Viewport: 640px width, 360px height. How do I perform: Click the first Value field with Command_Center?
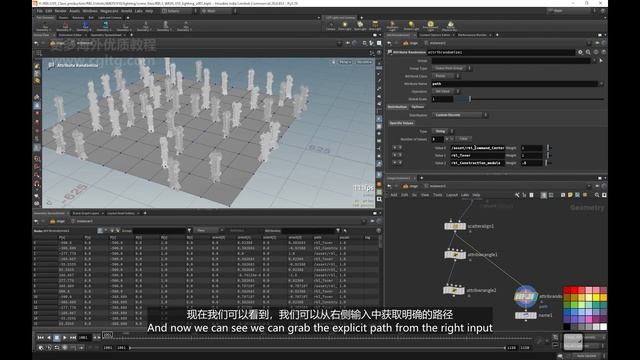point(478,148)
